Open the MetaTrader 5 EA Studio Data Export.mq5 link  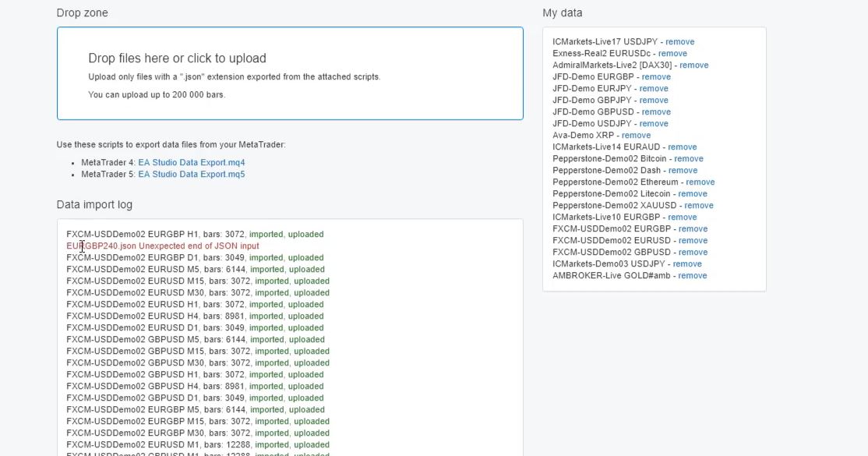(x=192, y=175)
